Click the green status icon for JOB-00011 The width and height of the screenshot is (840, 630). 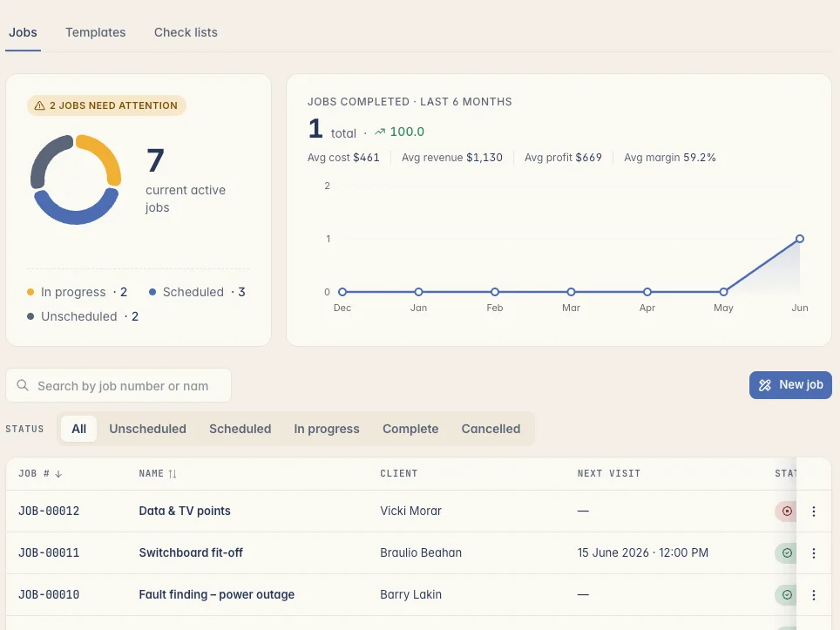[x=787, y=552]
